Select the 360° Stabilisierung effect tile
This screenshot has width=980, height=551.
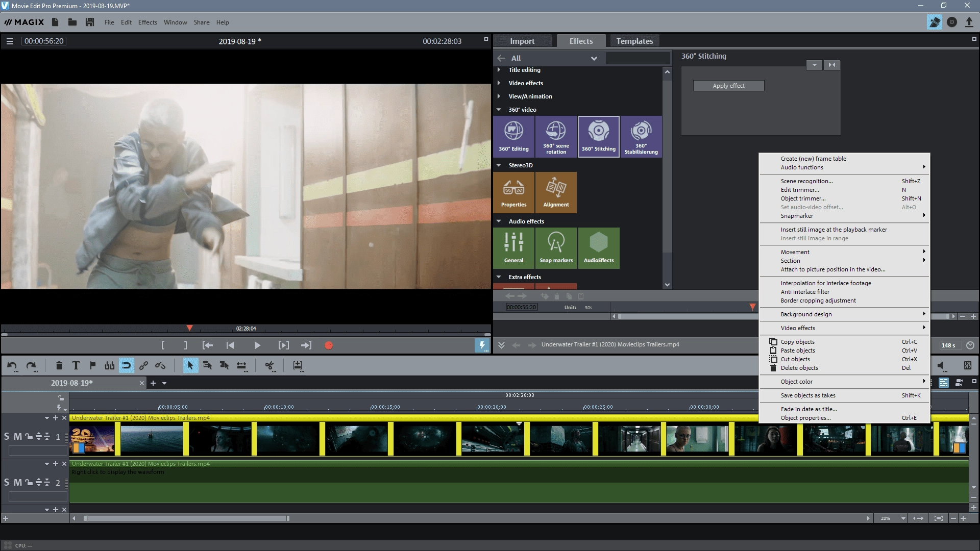641,136
